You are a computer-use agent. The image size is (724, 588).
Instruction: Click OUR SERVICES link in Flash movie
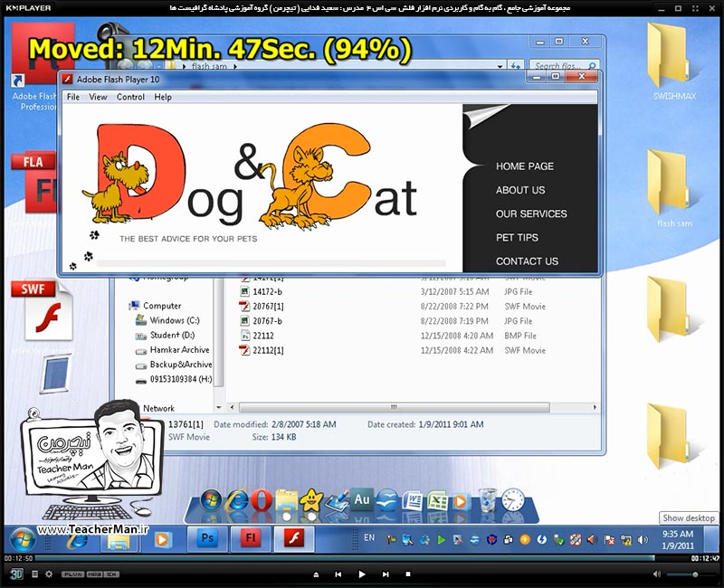click(531, 213)
